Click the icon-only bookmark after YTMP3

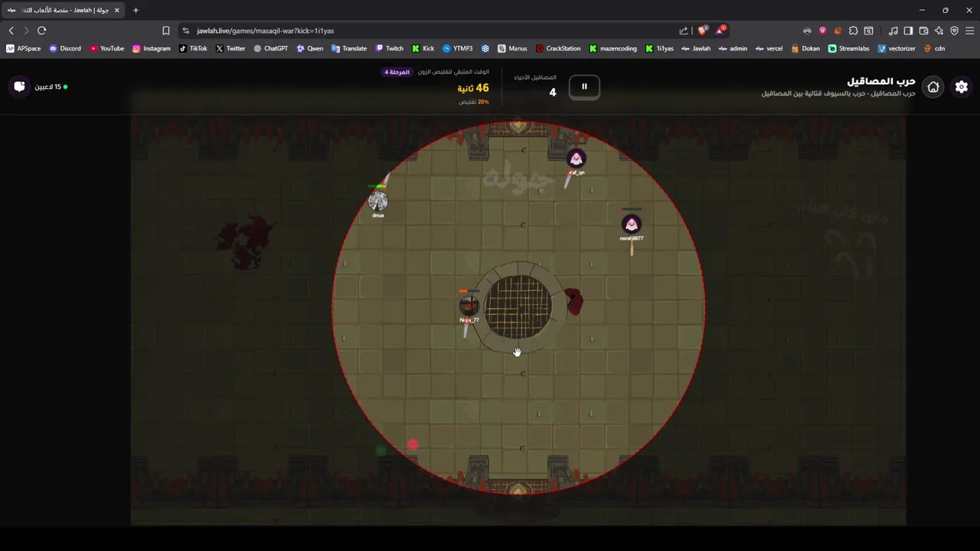tap(485, 48)
